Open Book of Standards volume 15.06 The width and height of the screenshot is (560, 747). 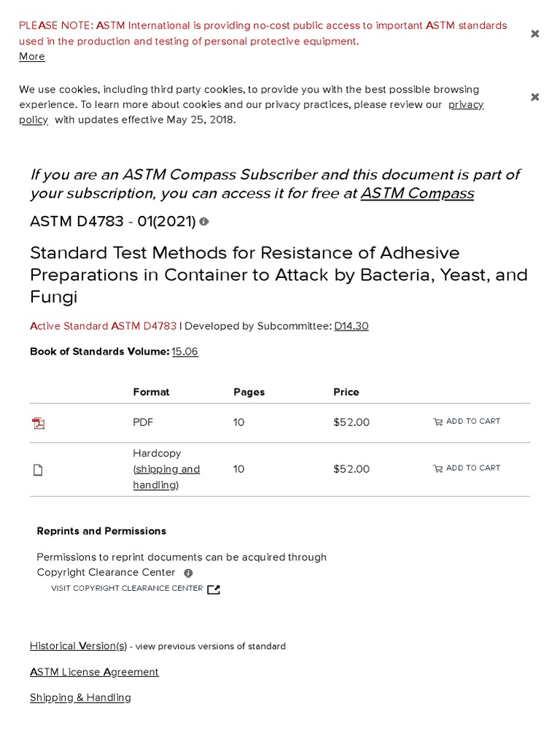[184, 352]
